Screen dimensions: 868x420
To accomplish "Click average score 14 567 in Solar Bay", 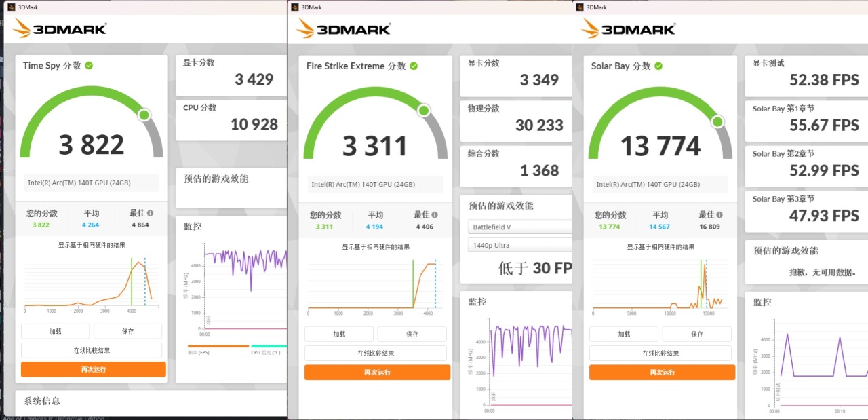I will click(x=660, y=227).
